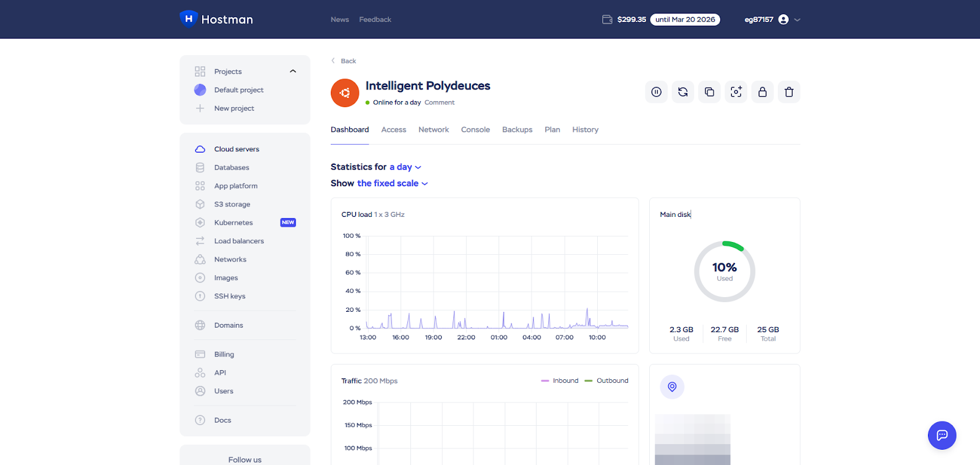The height and width of the screenshot is (465, 980).
Task: Lock the server with the padlock icon
Action: [763, 92]
